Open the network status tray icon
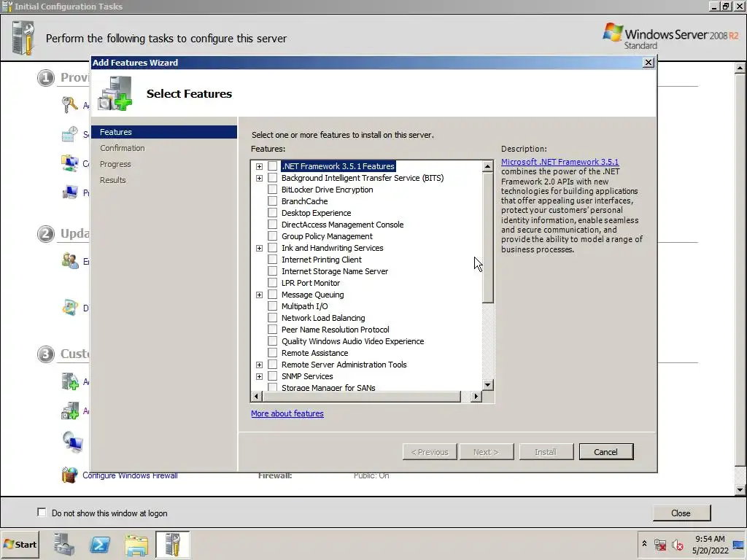The height and width of the screenshot is (560, 747). [659, 544]
